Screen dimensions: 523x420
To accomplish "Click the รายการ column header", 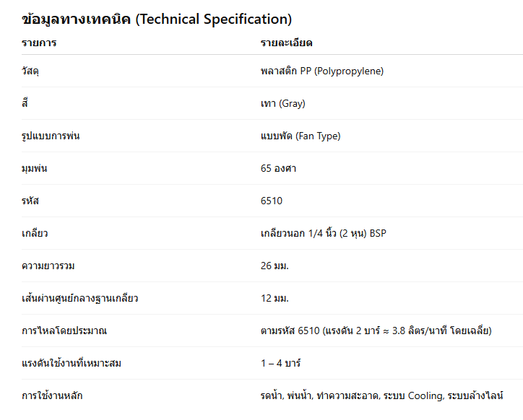I will pyautogui.click(x=39, y=43).
